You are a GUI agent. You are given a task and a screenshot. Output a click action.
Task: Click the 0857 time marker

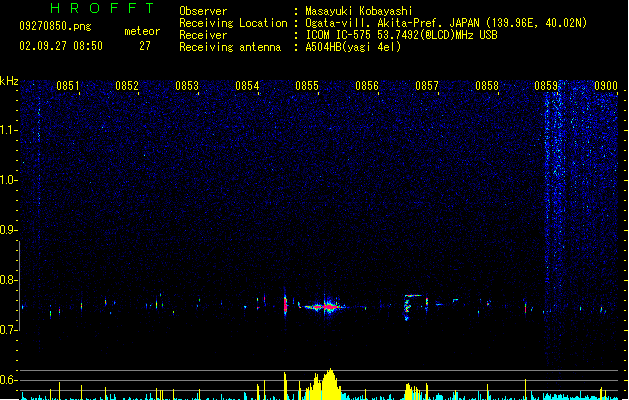[x=427, y=86]
